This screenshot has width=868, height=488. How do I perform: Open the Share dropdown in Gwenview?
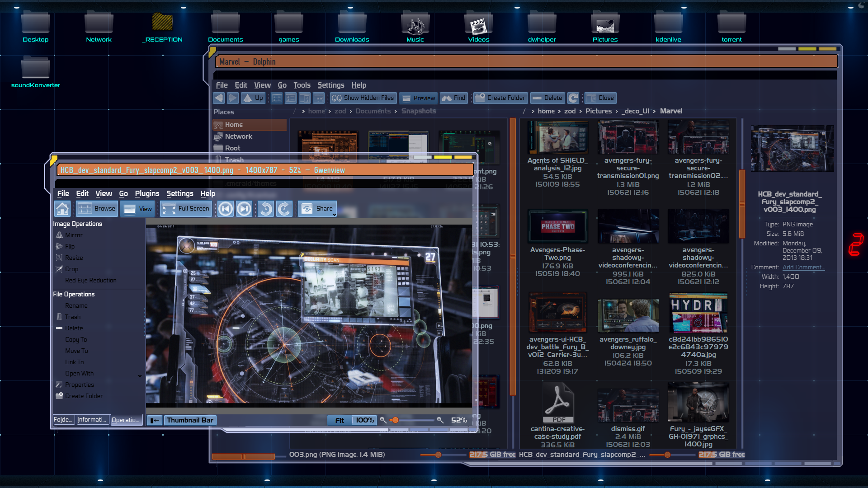click(318, 209)
